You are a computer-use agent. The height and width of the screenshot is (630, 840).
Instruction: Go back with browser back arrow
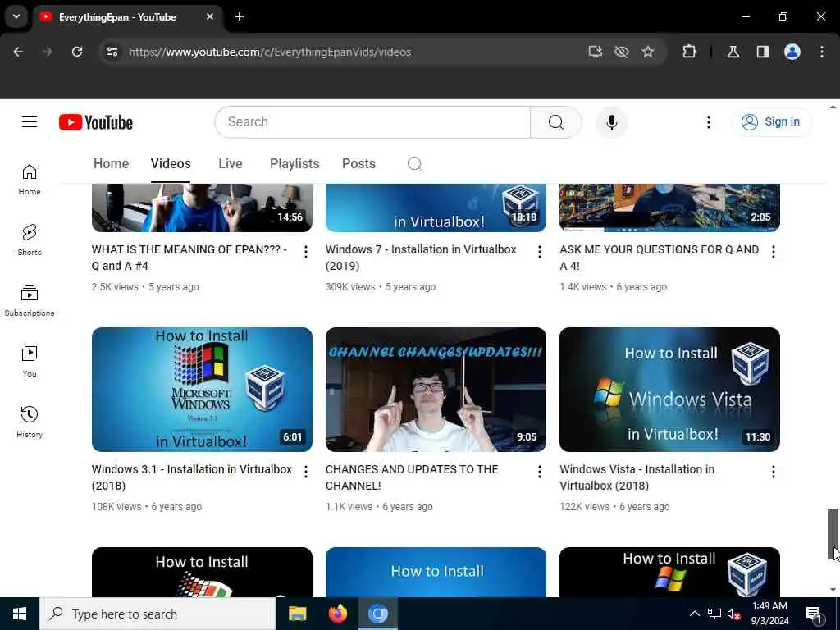click(18, 52)
